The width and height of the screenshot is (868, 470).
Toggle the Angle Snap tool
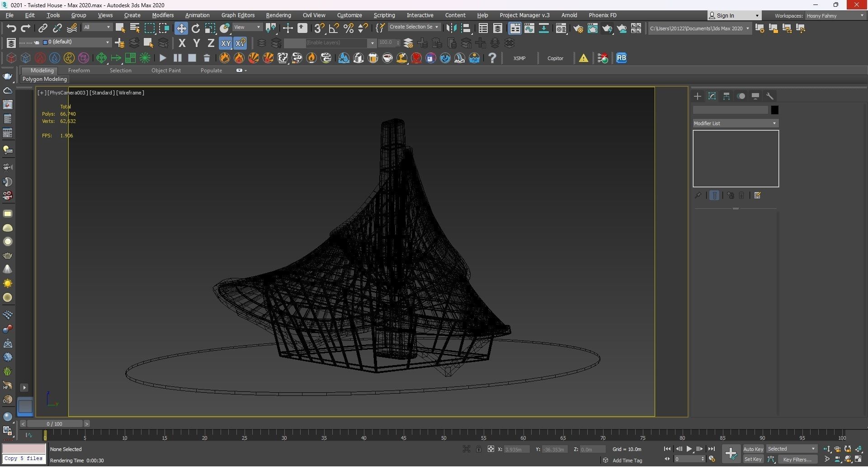pos(334,28)
